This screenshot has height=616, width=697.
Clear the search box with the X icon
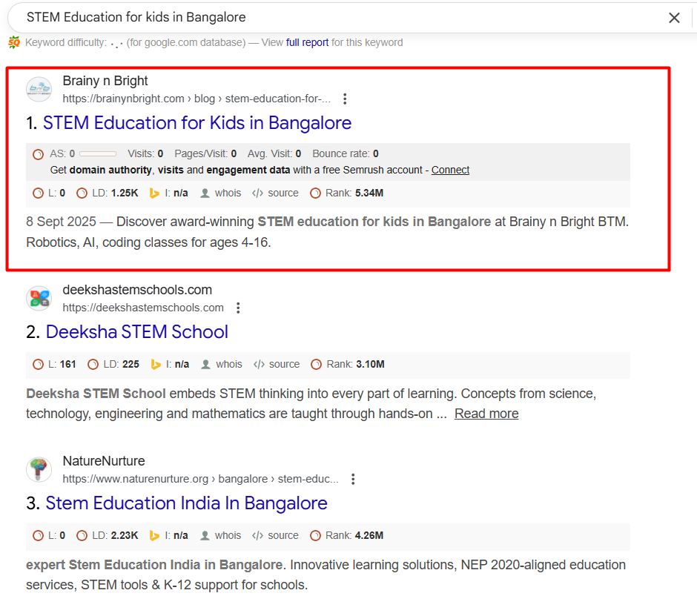674,18
